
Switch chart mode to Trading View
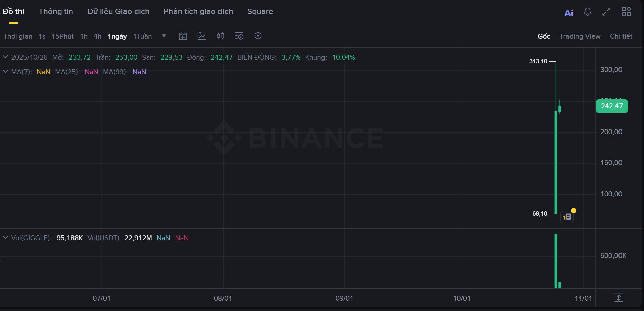(x=580, y=36)
